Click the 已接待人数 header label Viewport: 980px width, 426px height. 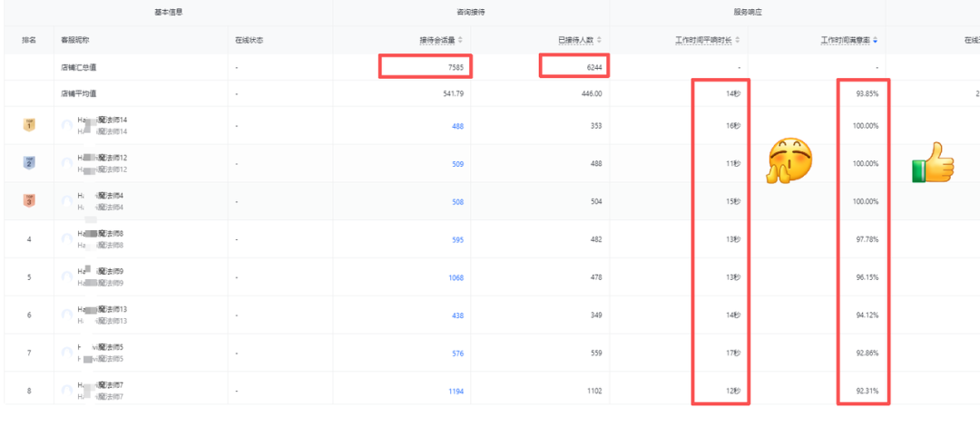(576, 40)
